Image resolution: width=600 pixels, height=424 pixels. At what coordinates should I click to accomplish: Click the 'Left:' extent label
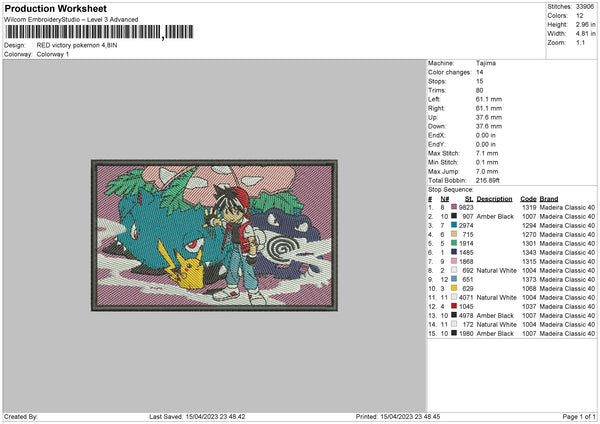tap(434, 99)
